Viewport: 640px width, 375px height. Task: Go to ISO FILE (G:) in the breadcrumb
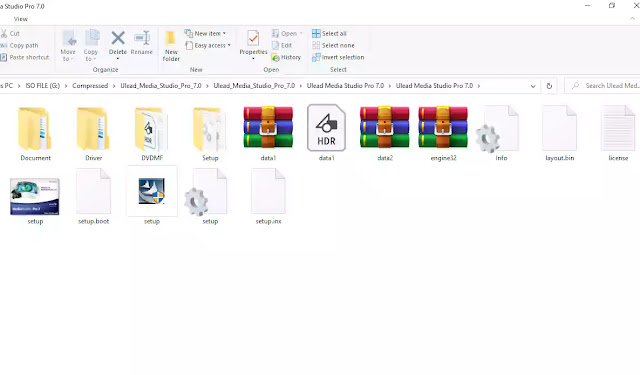[x=42, y=86]
